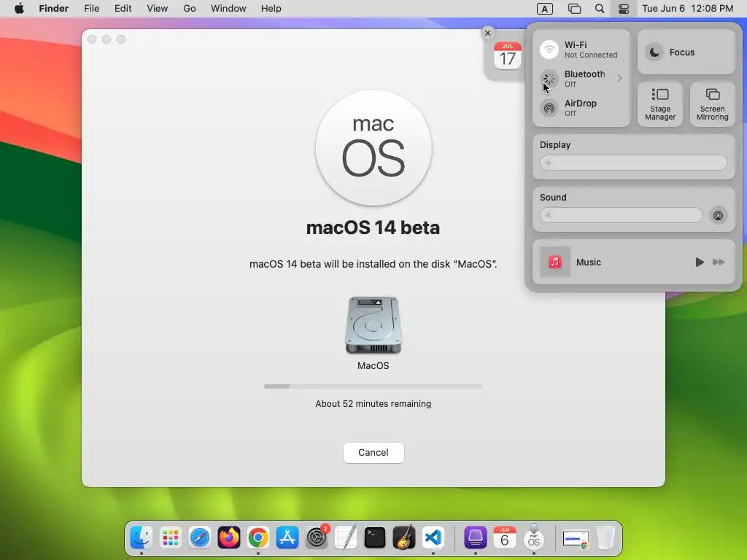Screen dimensions: 747x560
Task: Toggle Bluetooth on in Control Center
Action: (x=549, y=79)
